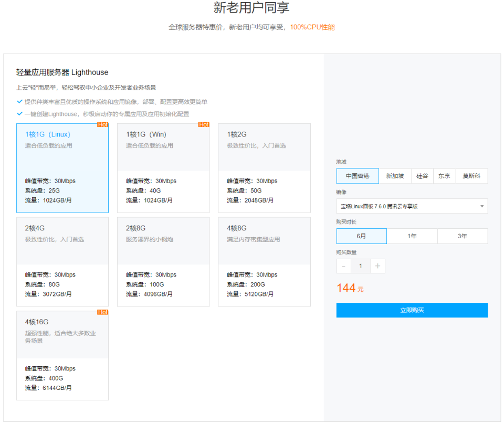504x424 pixels.
Task: Click the purchase quantity input field
Action: [x=361, y=266]
